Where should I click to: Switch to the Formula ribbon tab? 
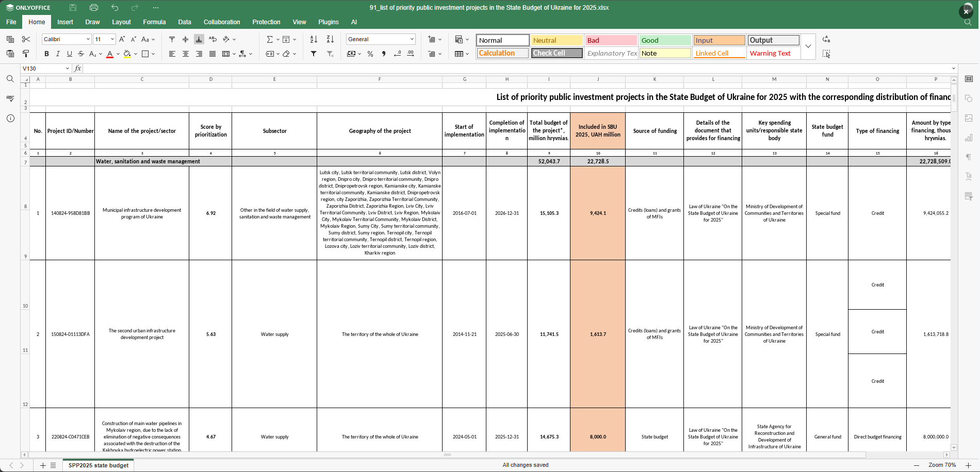(154, 22)
